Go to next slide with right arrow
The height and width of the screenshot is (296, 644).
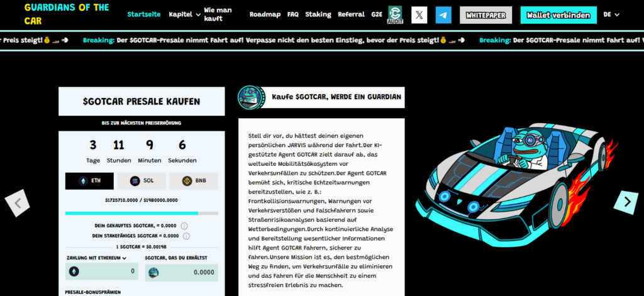click(x=626, y=202)
